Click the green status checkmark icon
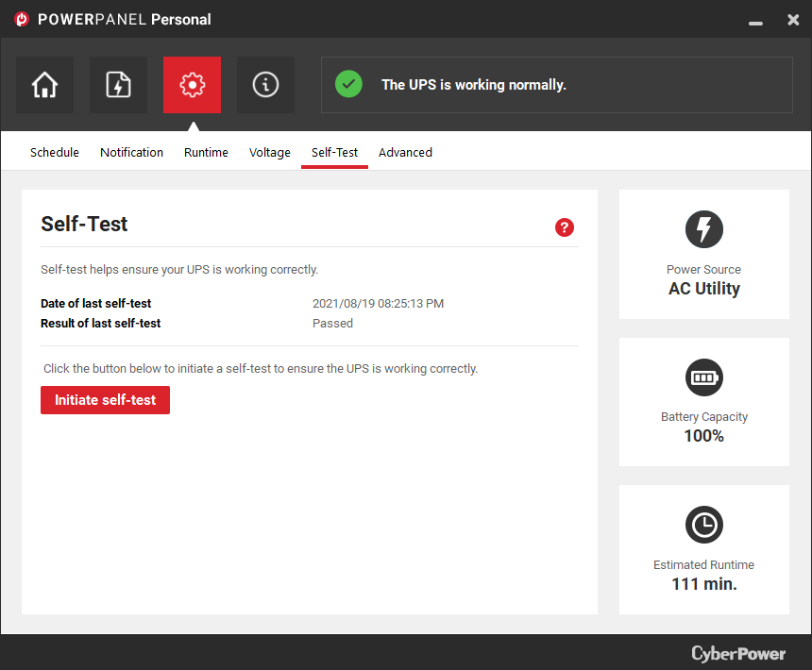 point(348,84)
